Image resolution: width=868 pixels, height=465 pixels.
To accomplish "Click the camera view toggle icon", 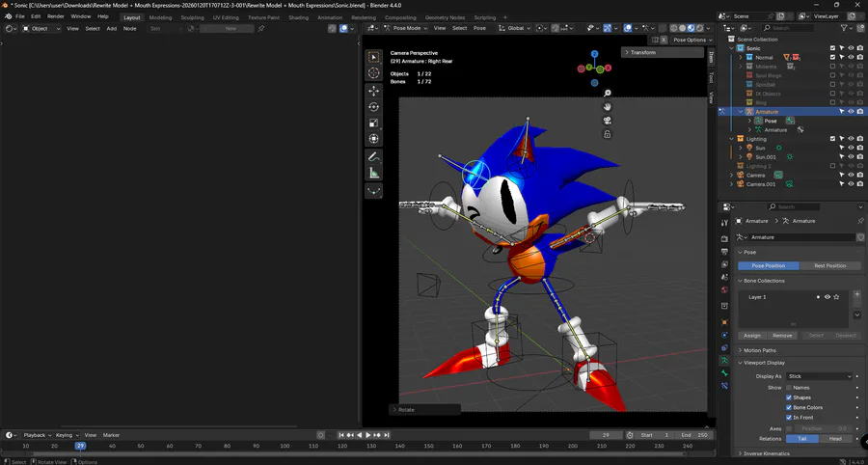I will 608,121.
